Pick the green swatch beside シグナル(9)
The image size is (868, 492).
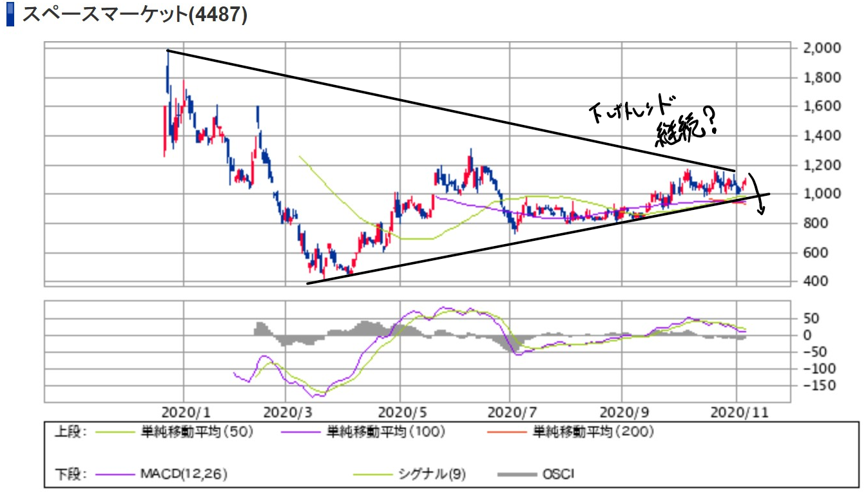[x=372, y=475]
